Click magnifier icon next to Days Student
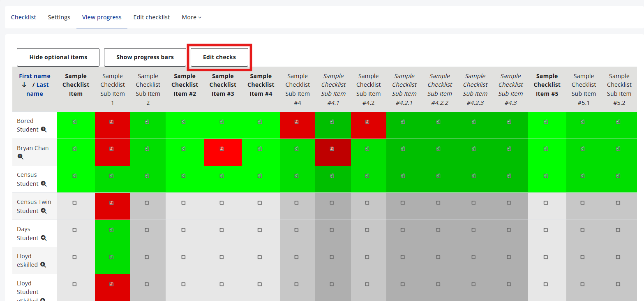 [44, 238]
